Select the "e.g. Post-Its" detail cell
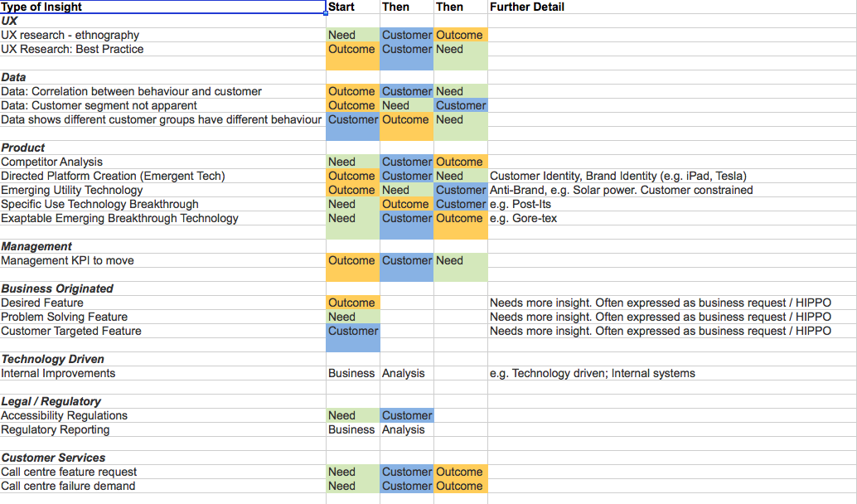857x504 pixels. pyautogui.click(x=518, y=204)
